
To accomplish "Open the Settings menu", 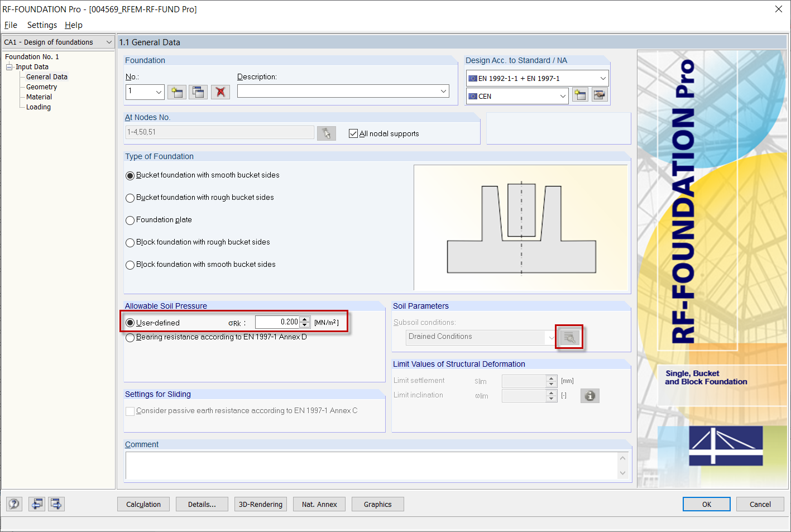I will click(x=42, y=25).
